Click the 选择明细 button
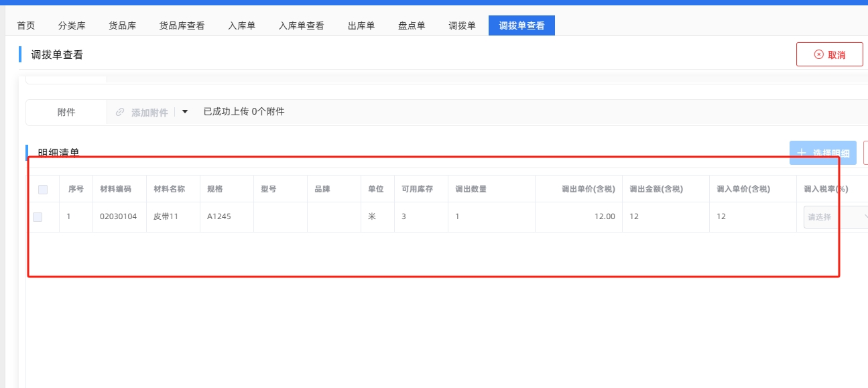This screenshot has width=868, height=388. 823,153
